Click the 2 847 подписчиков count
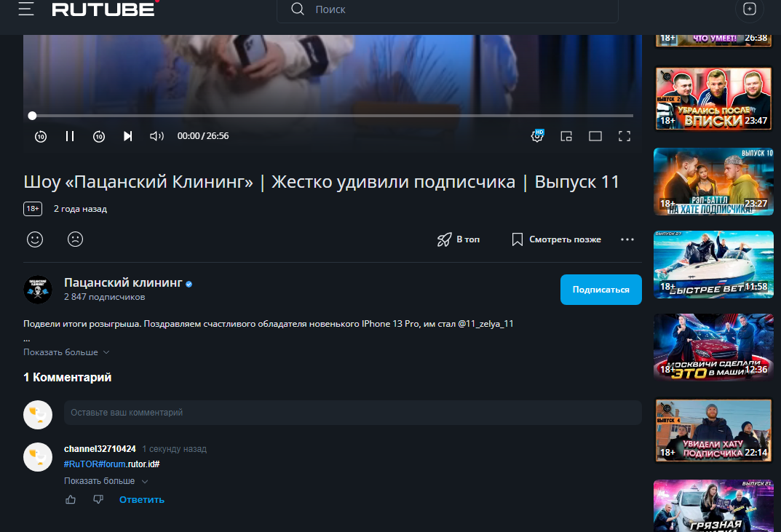 [105, 297]
